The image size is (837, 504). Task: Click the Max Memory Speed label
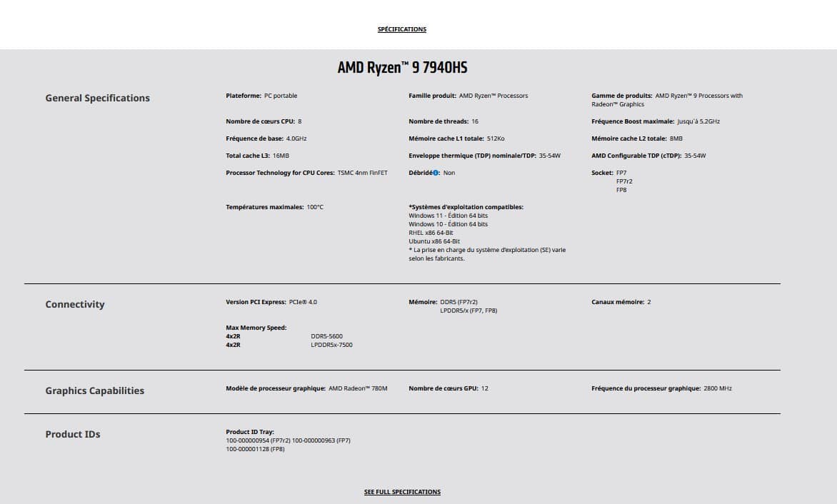click(256, 328)
